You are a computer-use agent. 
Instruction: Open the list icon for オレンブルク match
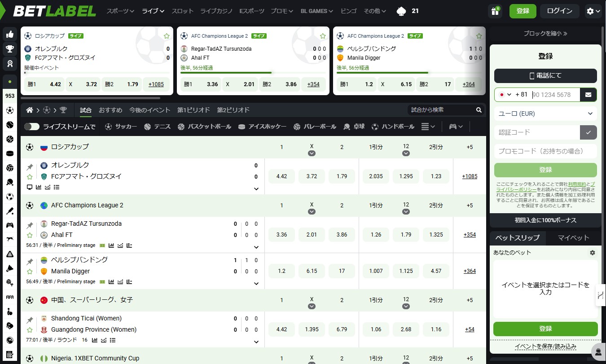pos(57,187)
